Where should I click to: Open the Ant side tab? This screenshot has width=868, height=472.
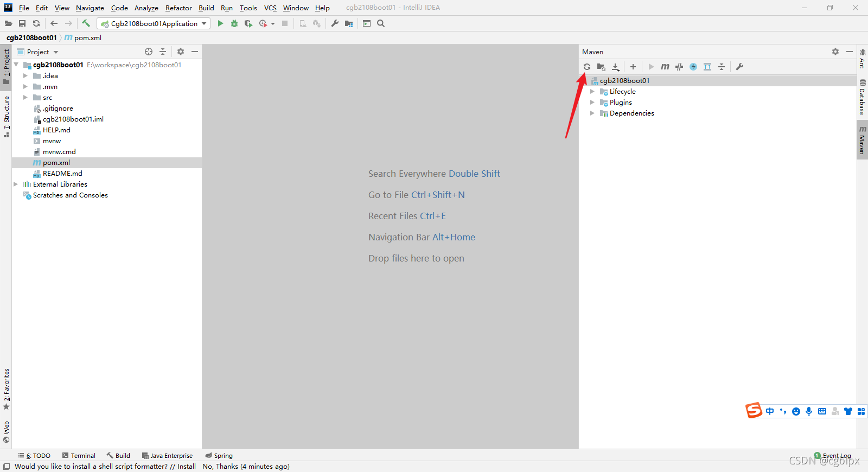tap(863, 59)
